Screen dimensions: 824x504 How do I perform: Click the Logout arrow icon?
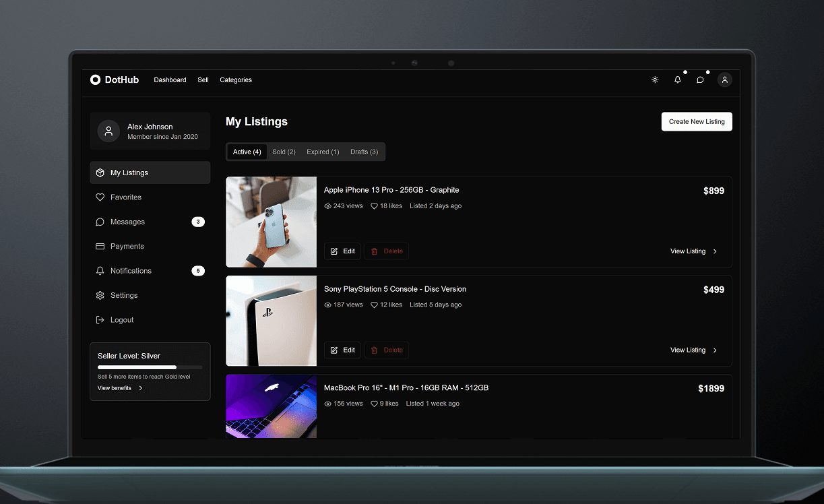[x=100, y=320]
